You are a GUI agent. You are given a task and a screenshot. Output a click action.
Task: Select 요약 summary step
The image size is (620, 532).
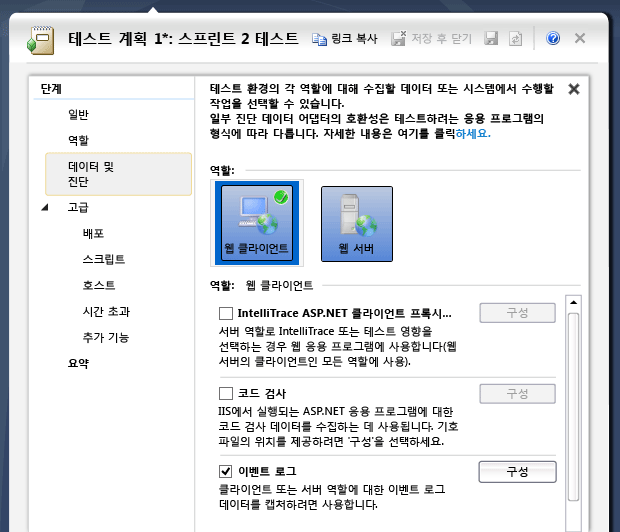78,363
